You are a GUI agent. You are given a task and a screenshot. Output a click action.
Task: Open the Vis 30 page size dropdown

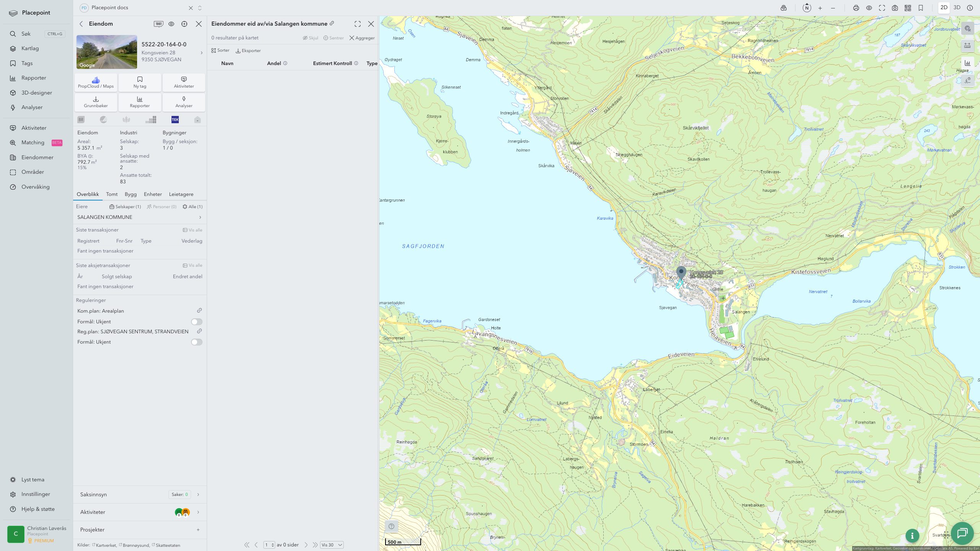pos(332,545)
